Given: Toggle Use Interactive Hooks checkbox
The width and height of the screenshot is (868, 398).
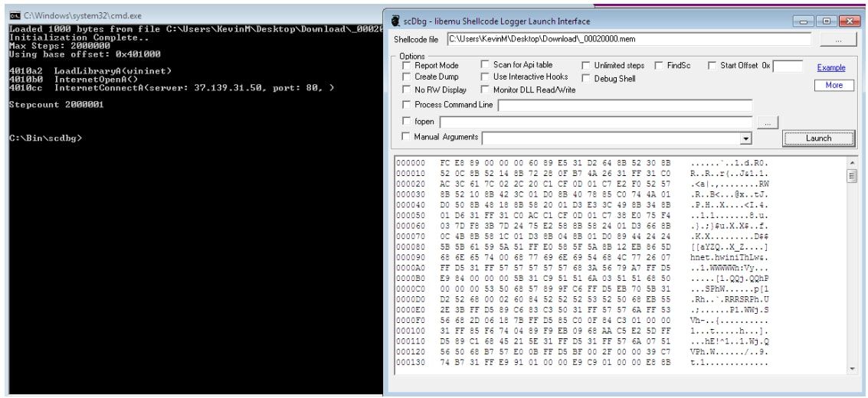Looking at the screenshot, I should [485, 77].
